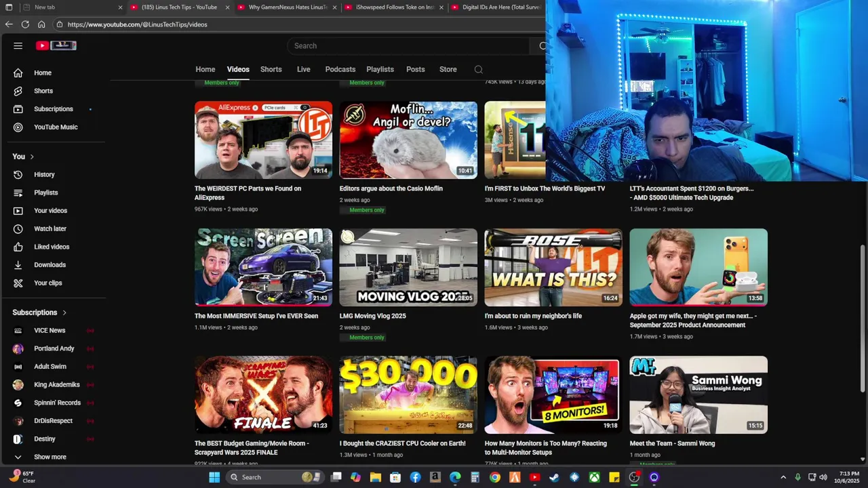Click the YouTube search field
This screenshot has width=868, height=488.
coord(408,45)
